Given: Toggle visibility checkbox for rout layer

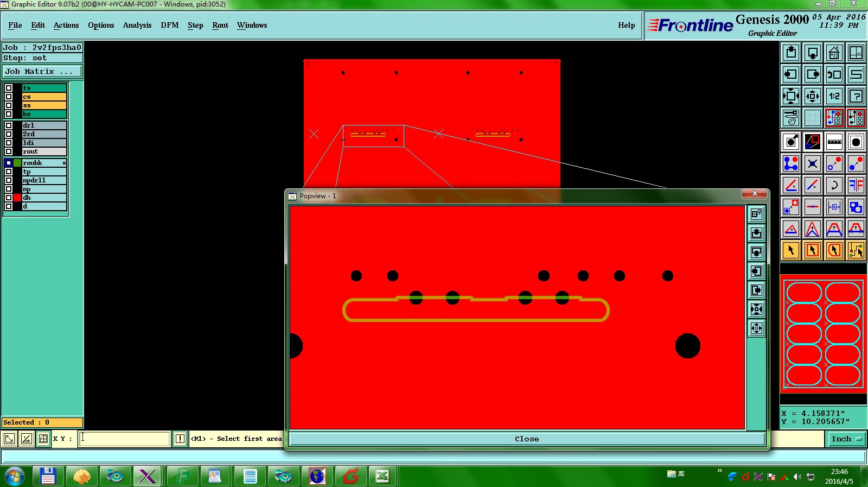Looking at the screenshot, I should tap(9, 151).
